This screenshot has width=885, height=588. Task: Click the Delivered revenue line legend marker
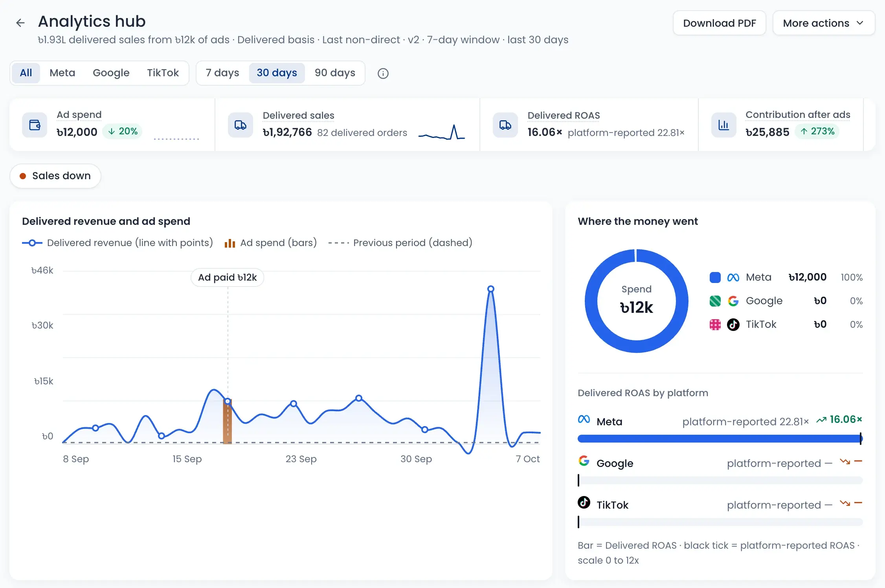(x=32, y=243)
